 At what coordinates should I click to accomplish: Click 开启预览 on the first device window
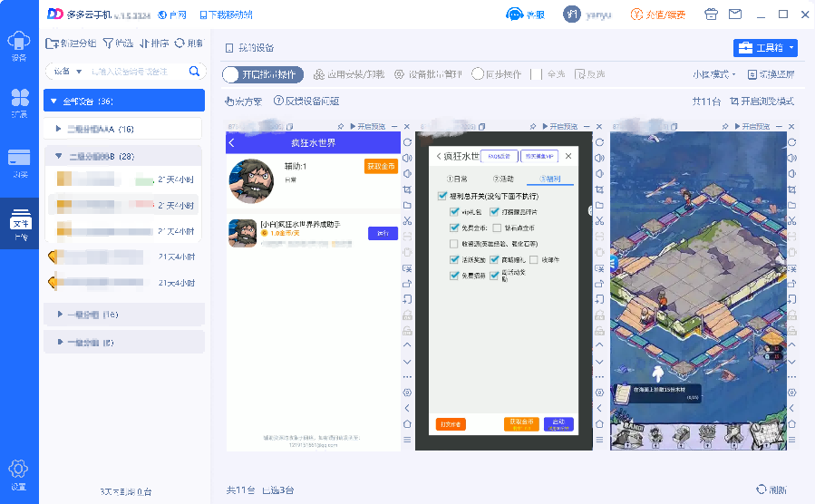pyautogui.click(x=368, y=126)
